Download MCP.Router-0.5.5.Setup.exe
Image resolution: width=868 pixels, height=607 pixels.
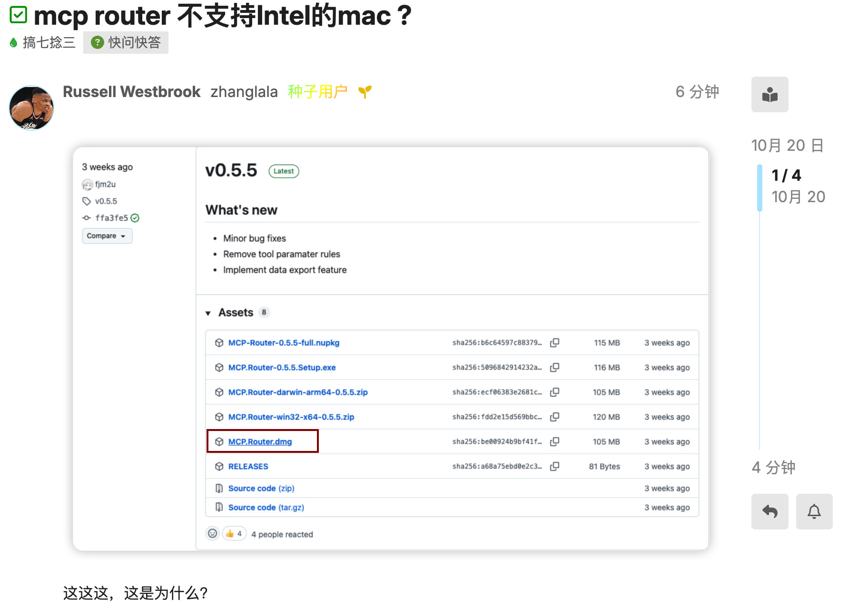click(x=282, y=368)
